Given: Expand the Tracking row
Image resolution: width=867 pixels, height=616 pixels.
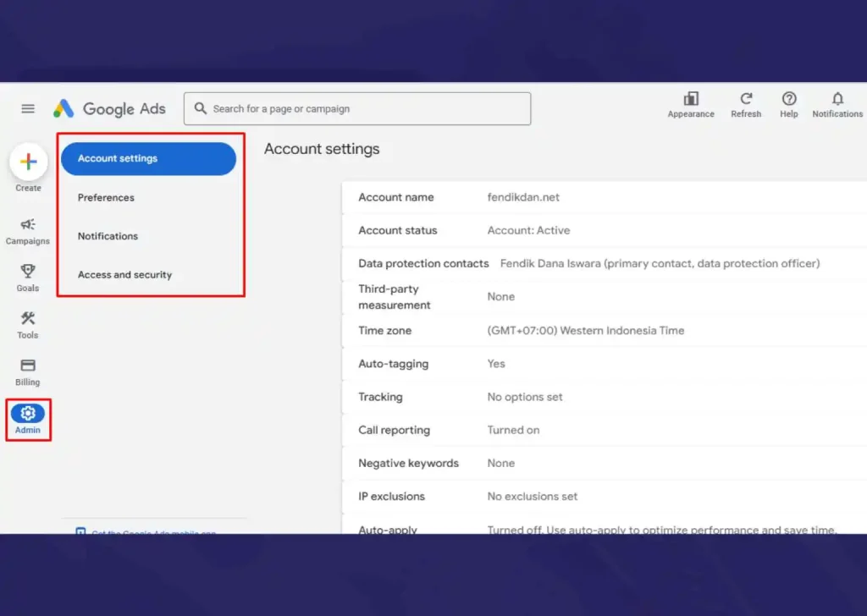Looking at the screenshot, I should click(x=605, y=397).
